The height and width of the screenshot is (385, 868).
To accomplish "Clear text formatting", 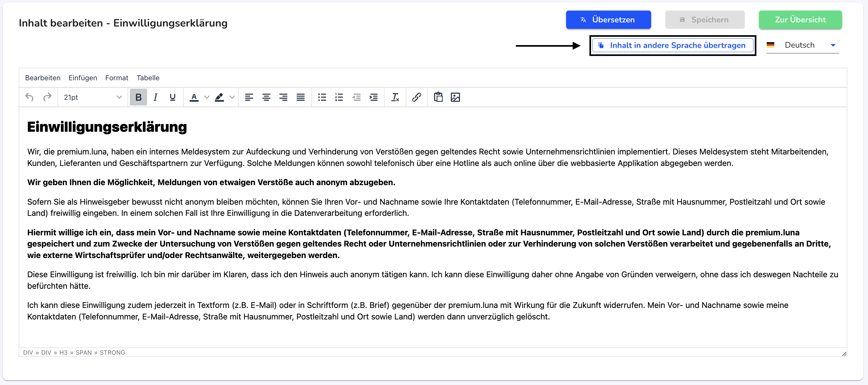I will pyautogui.click(x=395, y=97).
